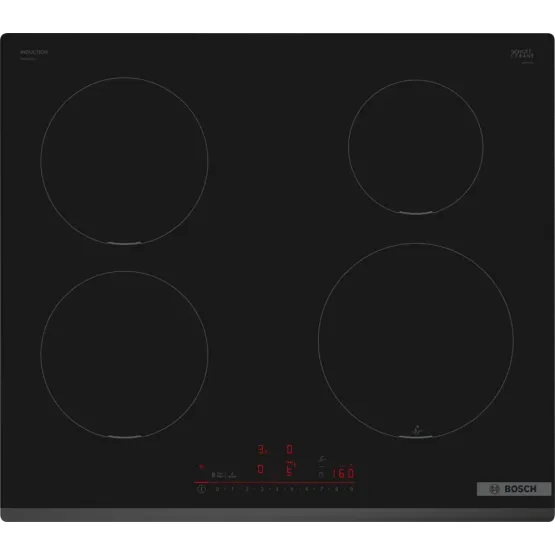Select the front-left zone display showing 0
Viewport: 555px width, 555px height.
click(x=261, y=469)
